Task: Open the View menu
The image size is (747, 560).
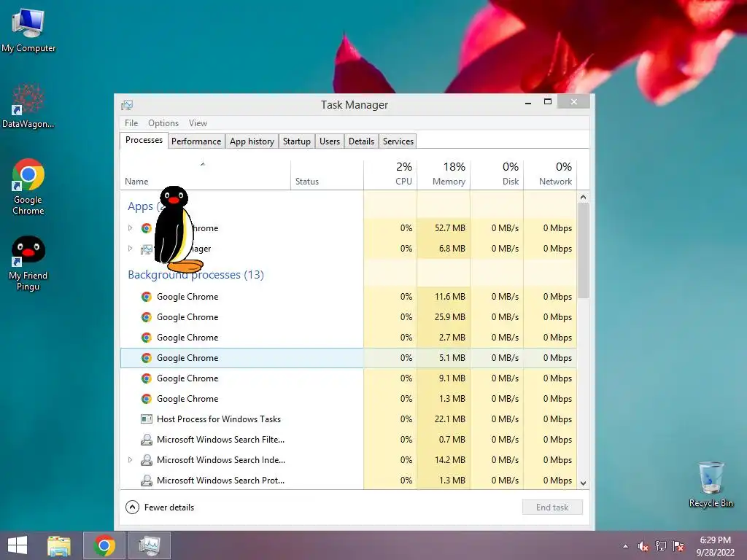Action: (198, 122)
